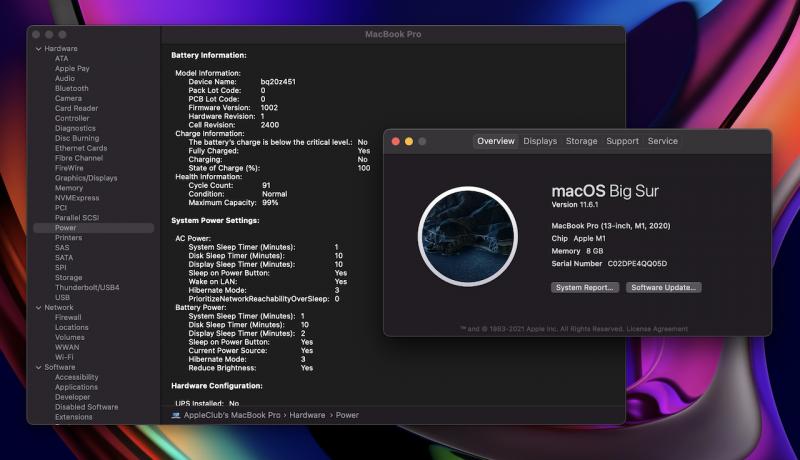The height and width of the screenshot is (460, 800).
Task: Click Power in the path bar
Action: point(347,415)
